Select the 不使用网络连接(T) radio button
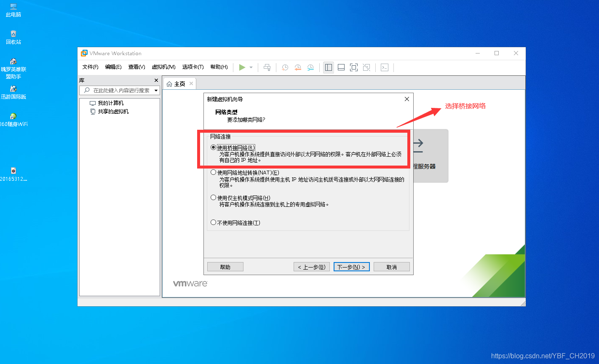 [213, 222]
